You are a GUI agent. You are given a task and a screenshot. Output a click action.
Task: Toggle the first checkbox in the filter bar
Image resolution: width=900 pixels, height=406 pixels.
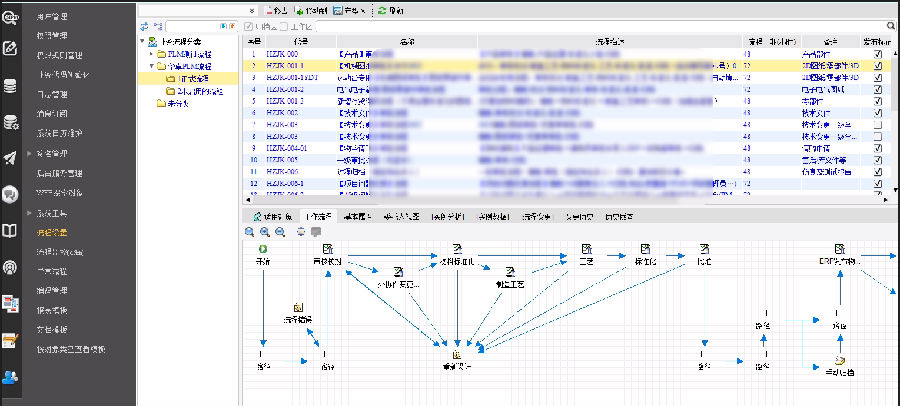click(249, 25)
